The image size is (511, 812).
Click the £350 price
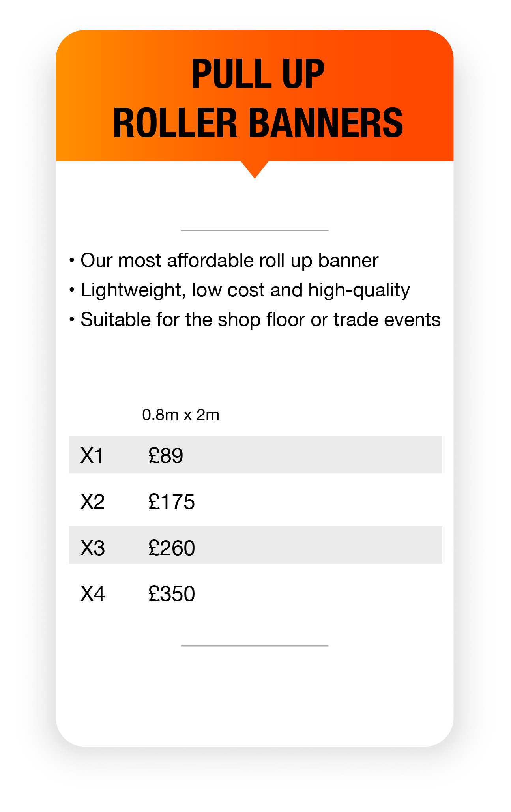(172, 594)
